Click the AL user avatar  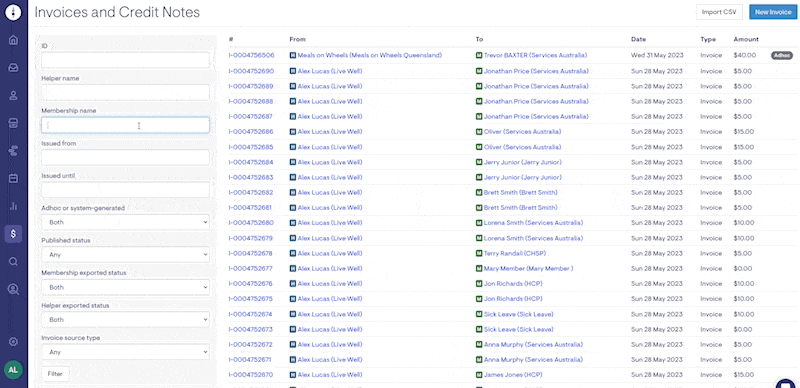pos(13,370)
